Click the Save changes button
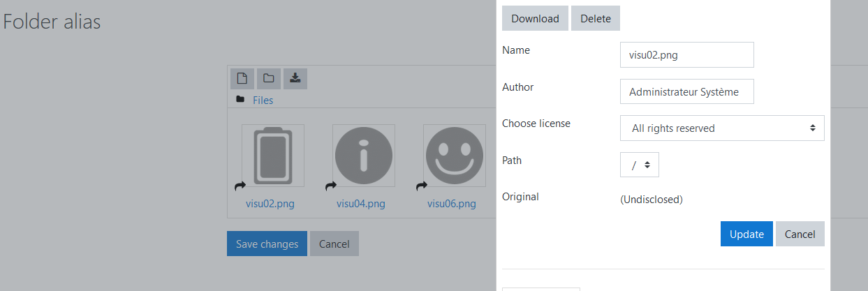This screenshot has height=291, width=868. click(x=267, y=244)
